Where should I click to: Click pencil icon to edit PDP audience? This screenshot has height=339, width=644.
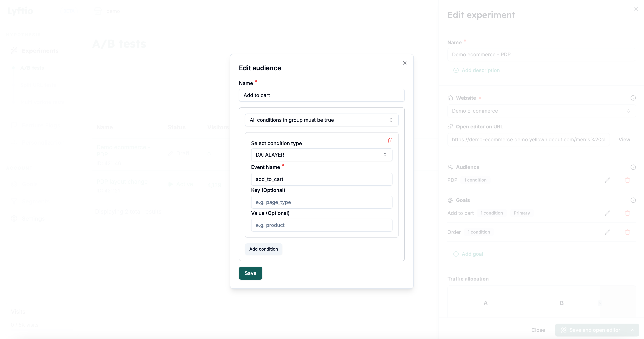click(x=607, y=180)
